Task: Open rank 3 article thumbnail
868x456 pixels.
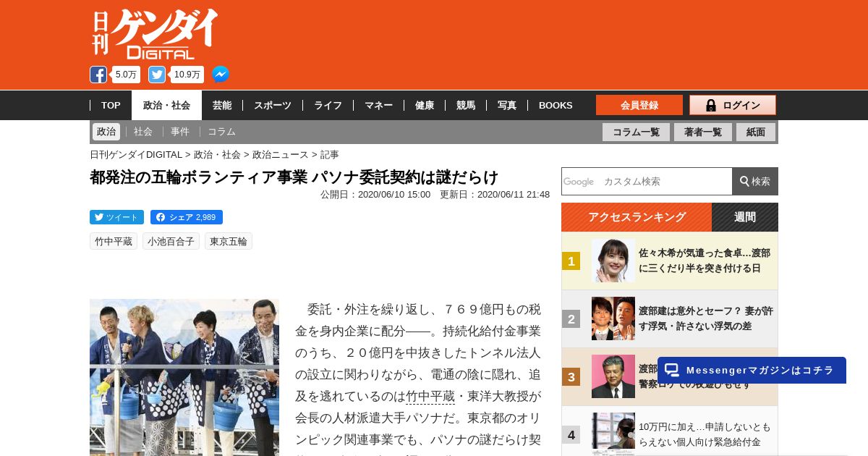Action: click(613, 376)
